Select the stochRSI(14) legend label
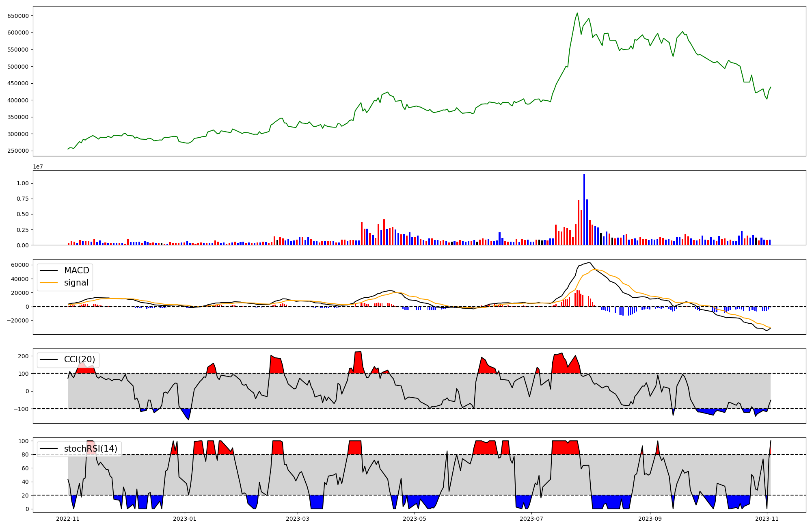Screen dimensions: 812x528 click(91, 449)
